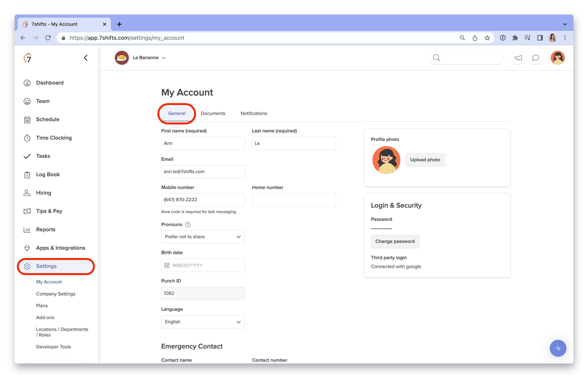Go to Time Clocking section

(x=54, y=138)
